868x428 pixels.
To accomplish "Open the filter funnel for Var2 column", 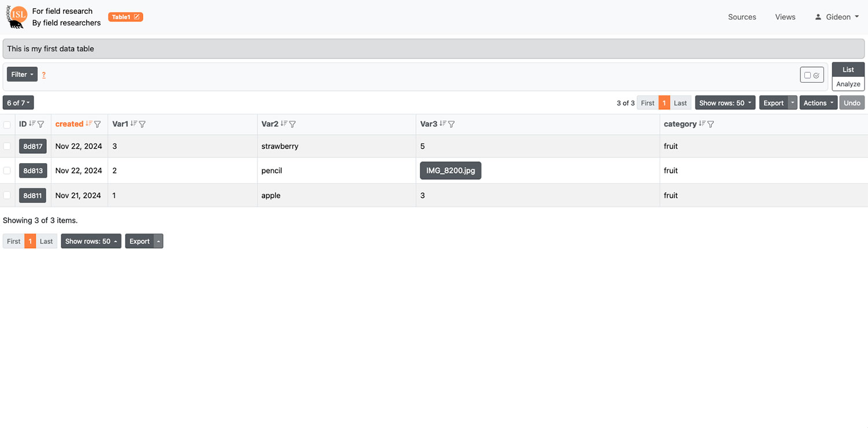I will (293, 124).
